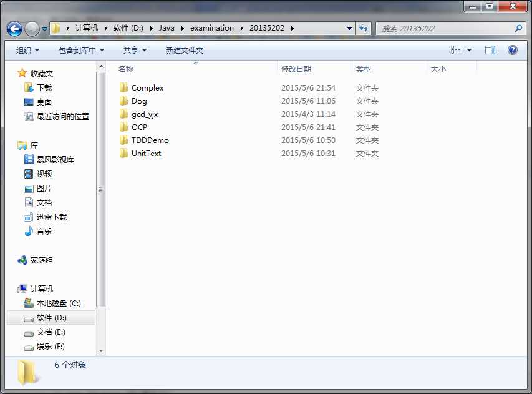
Task: Click Java breadcrumb in address bar
Action: 167,28
